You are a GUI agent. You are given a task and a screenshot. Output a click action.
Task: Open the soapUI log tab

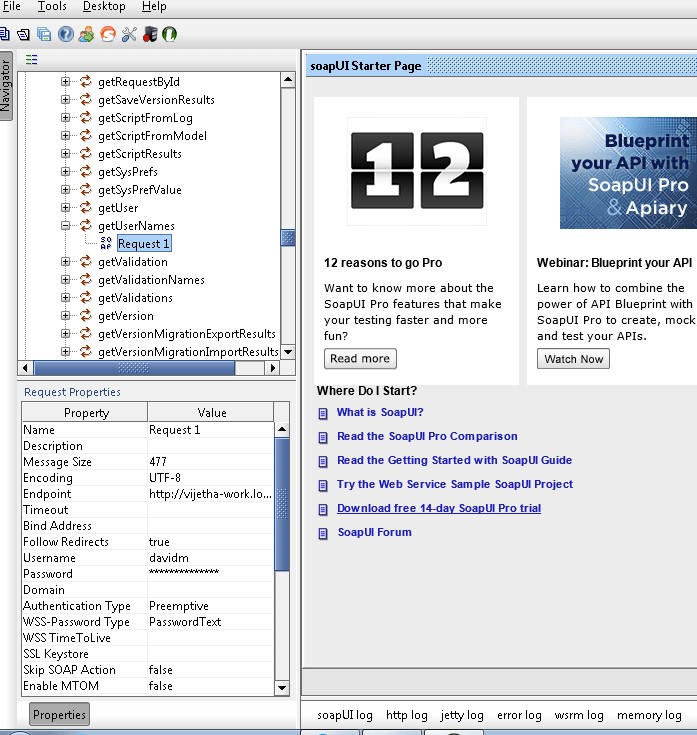click(x=345, y=715)
